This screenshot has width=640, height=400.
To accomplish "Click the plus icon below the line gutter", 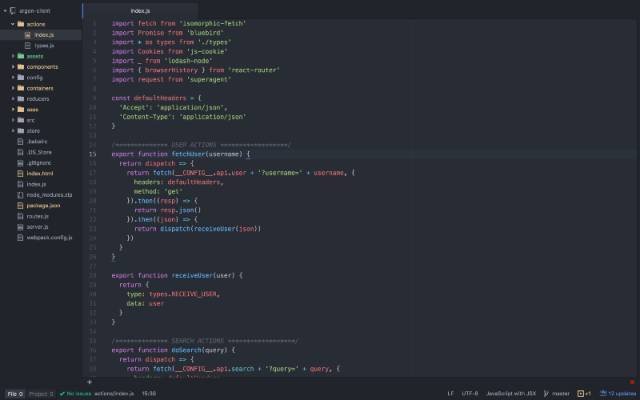I will point(89,382).
